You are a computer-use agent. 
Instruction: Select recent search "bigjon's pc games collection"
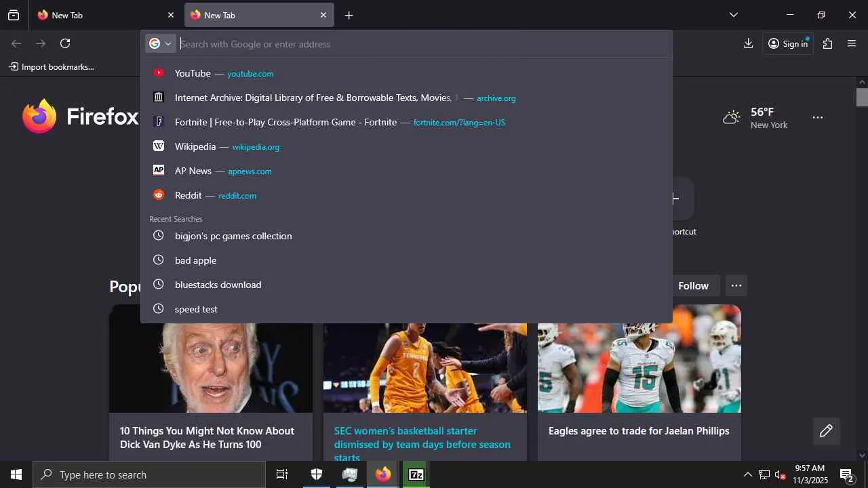[x=406, y=236]
